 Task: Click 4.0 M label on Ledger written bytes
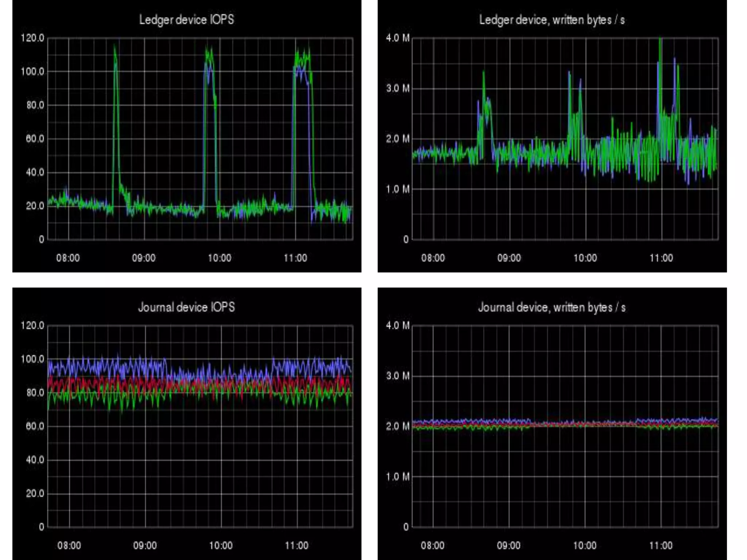click(x=398, y=38)
